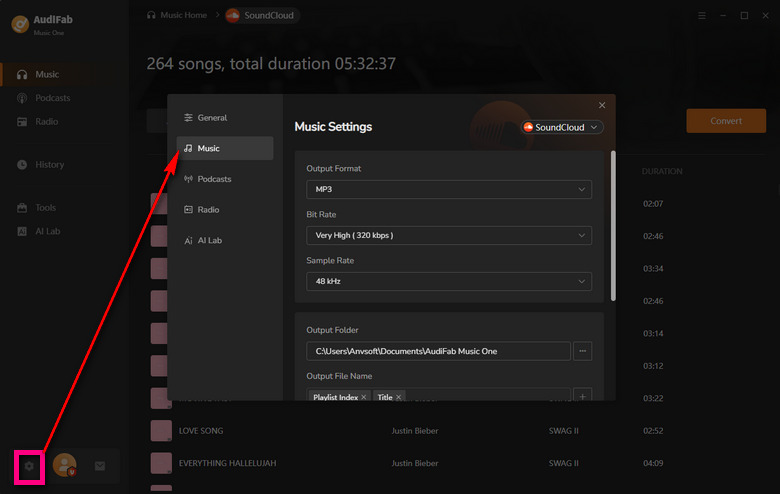780x494 pixels.
Task: Select the Music settings tab
Action: pos(225,148)
